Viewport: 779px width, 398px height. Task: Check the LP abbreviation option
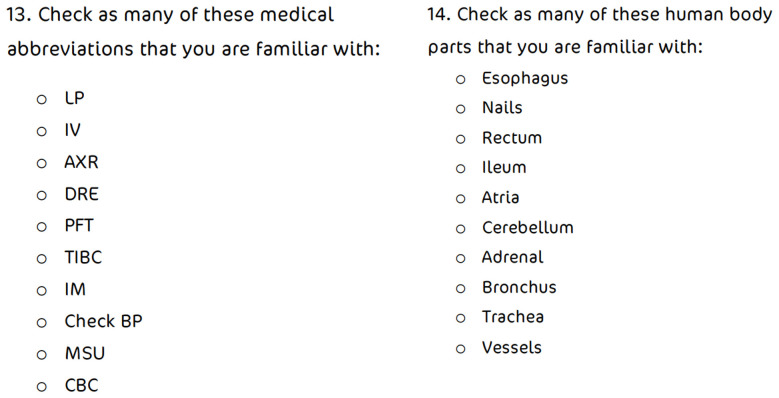(42, 100)
